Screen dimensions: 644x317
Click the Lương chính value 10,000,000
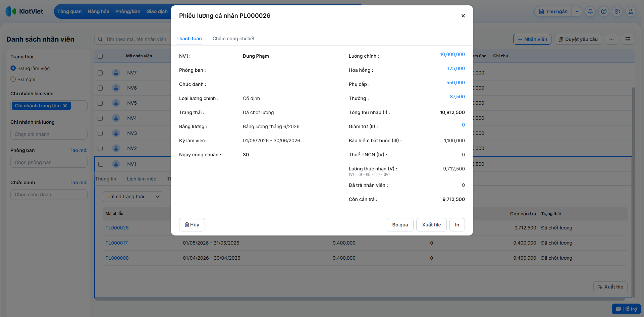coord(452,54)
